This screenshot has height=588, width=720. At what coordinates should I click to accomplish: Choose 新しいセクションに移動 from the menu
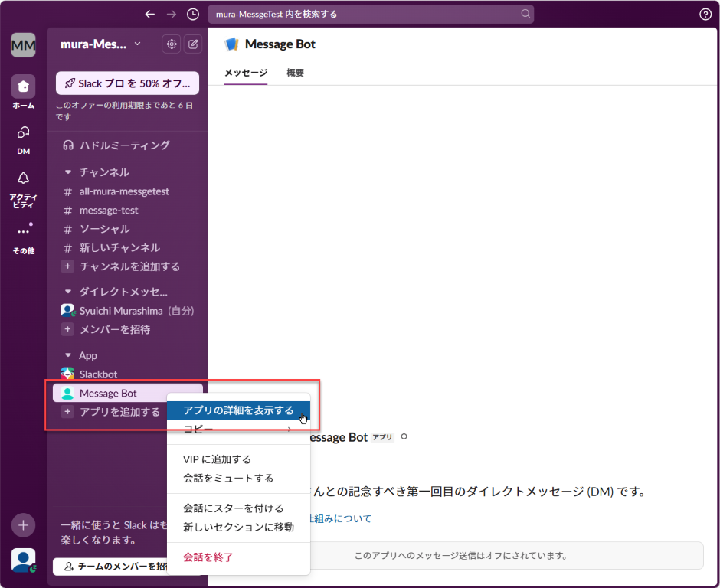(238, 527)
